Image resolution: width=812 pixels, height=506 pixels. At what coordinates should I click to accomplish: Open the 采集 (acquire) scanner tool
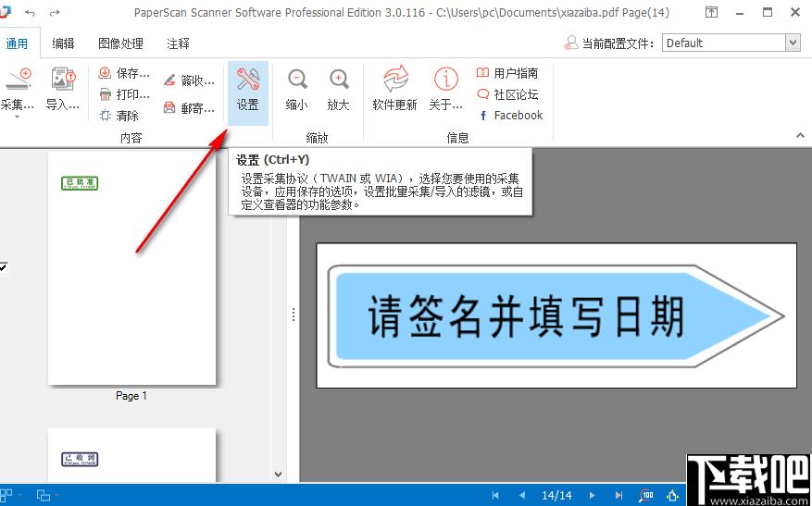click(17, 89)
